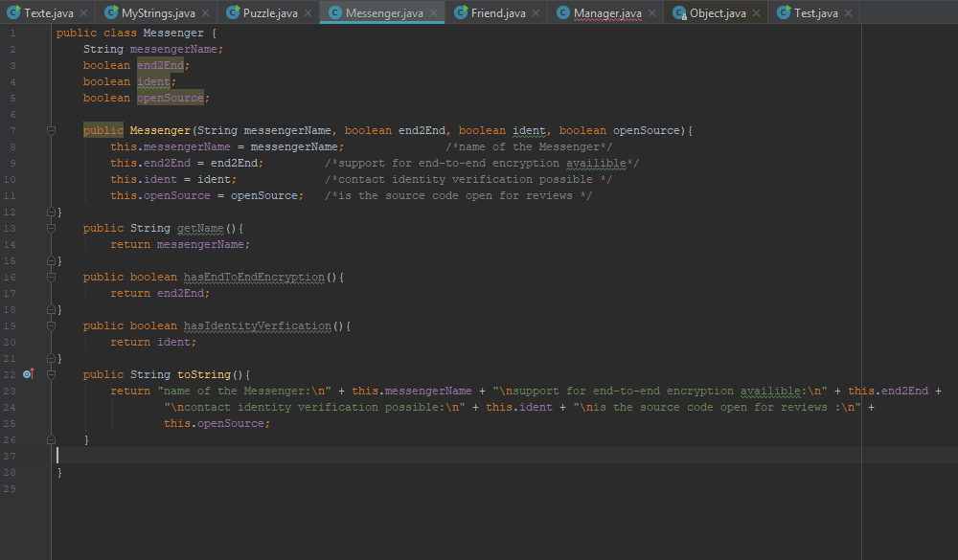Close the MyStrings.java tab
Screen dimensions: 958x560
point(206,13)
